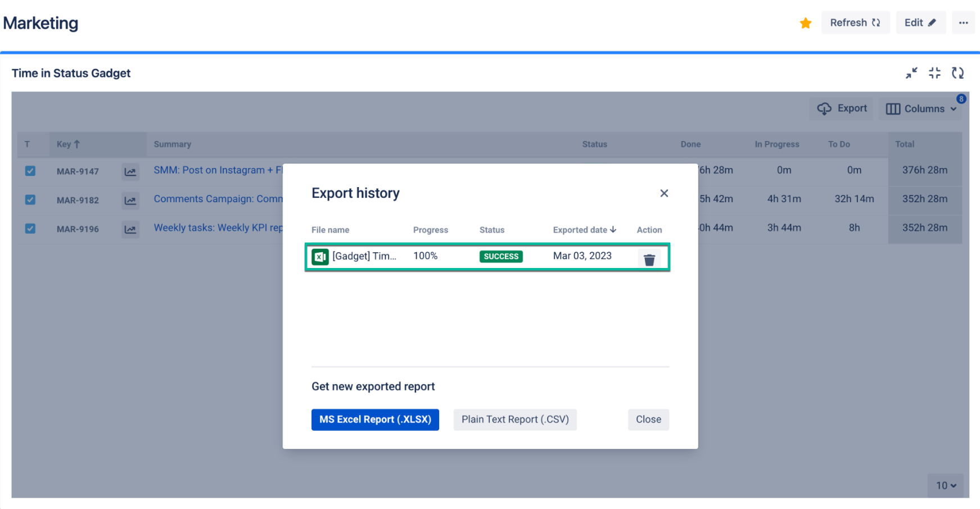Click the Excel file icon in export history

coord(320,257)
